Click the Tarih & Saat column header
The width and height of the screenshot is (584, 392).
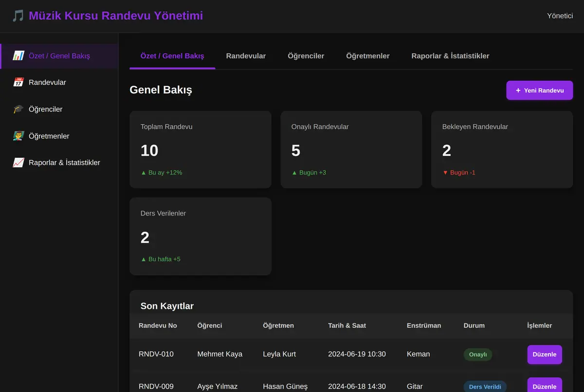[347, 325]
